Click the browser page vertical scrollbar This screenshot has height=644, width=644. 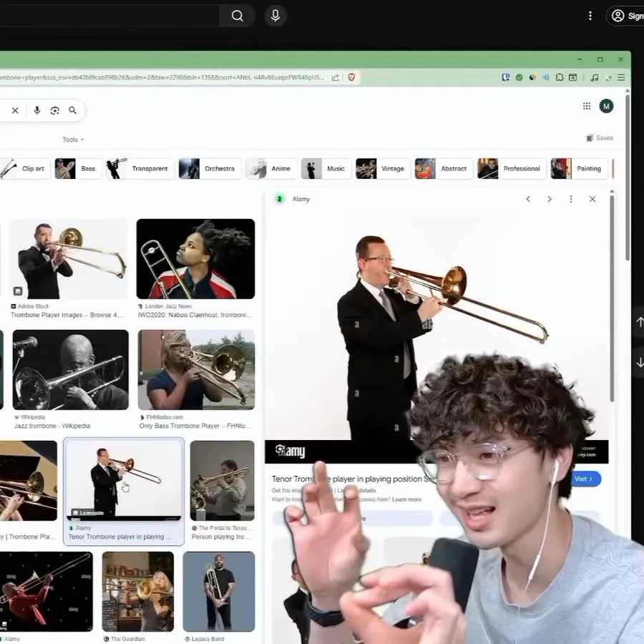(627, 177)
